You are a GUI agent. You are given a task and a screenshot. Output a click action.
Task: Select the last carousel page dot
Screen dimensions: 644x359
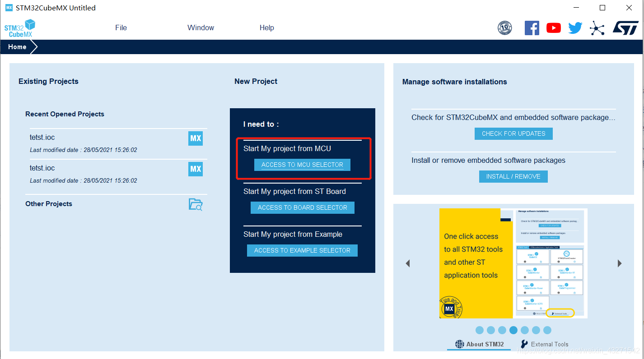coord(547,330)
